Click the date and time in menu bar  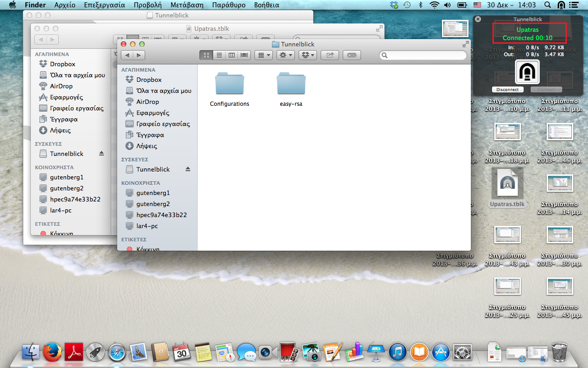[x=512, y=5]
